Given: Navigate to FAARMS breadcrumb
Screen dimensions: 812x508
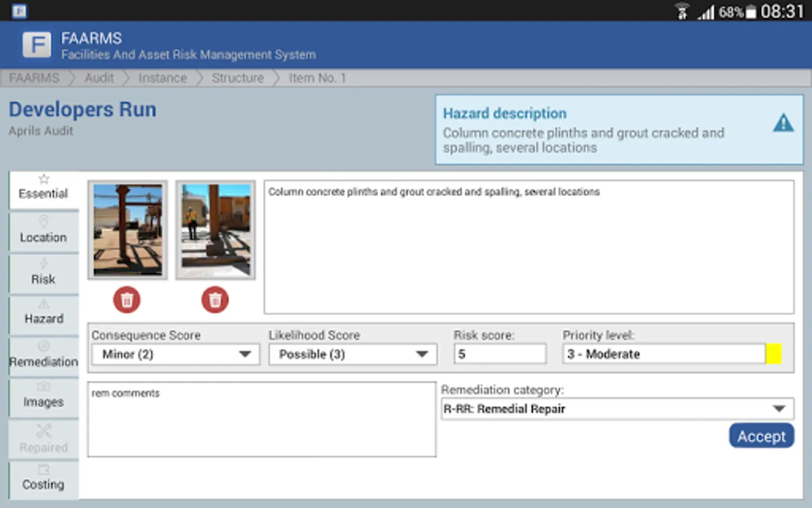Looking at the screenshot, I should [34, 78].
